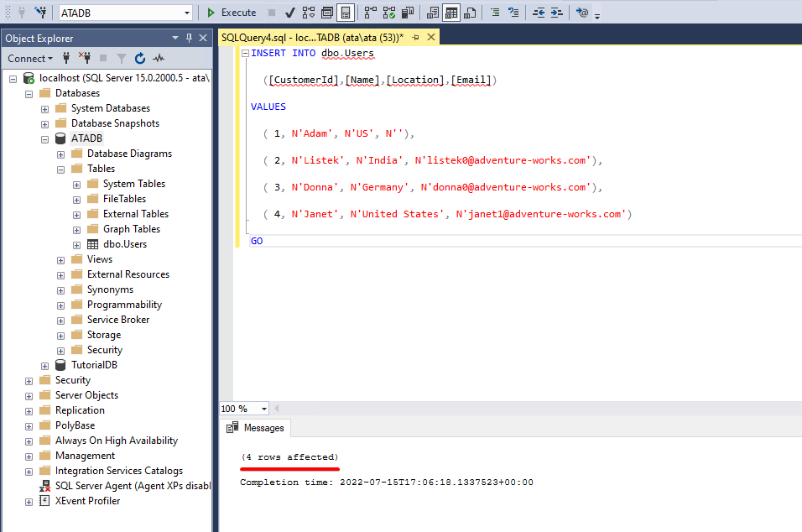Screen dimensions: 802x532
Task: Collapse the ATADB database node
Action: (x=45, y=139)
